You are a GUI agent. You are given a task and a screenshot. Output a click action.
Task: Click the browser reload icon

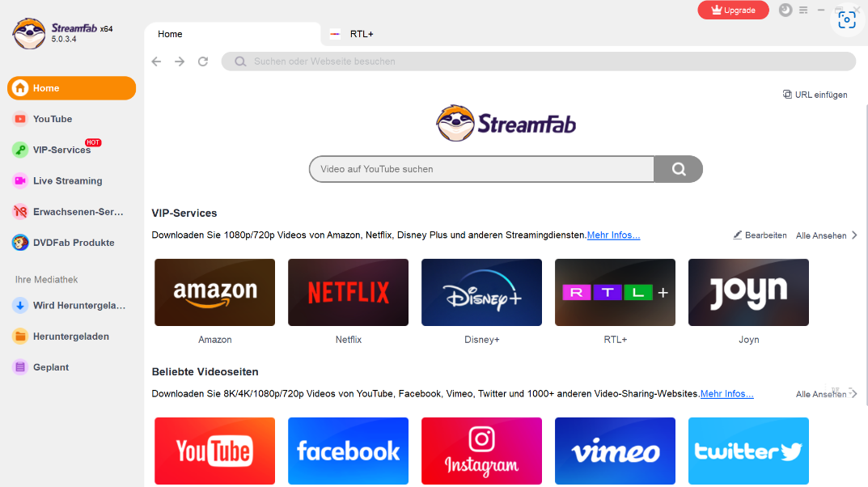pos(203,61)
